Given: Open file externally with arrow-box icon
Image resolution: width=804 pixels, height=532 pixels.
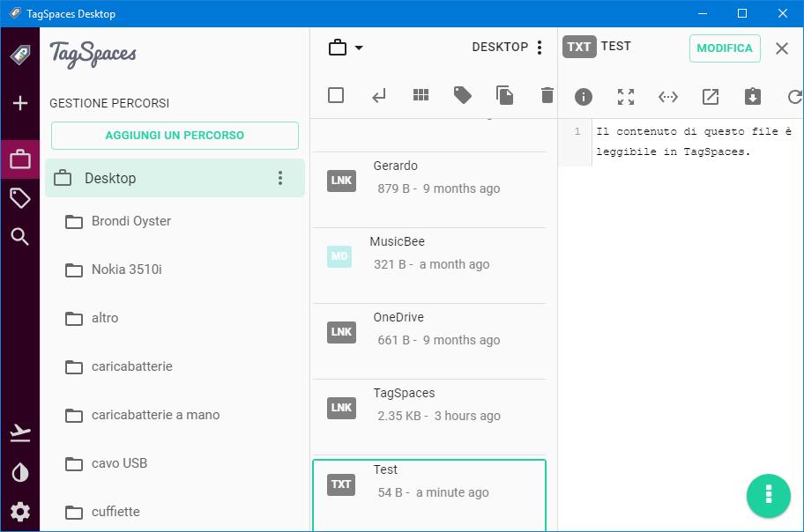Looking at the screenshot, I should point(711,97).
